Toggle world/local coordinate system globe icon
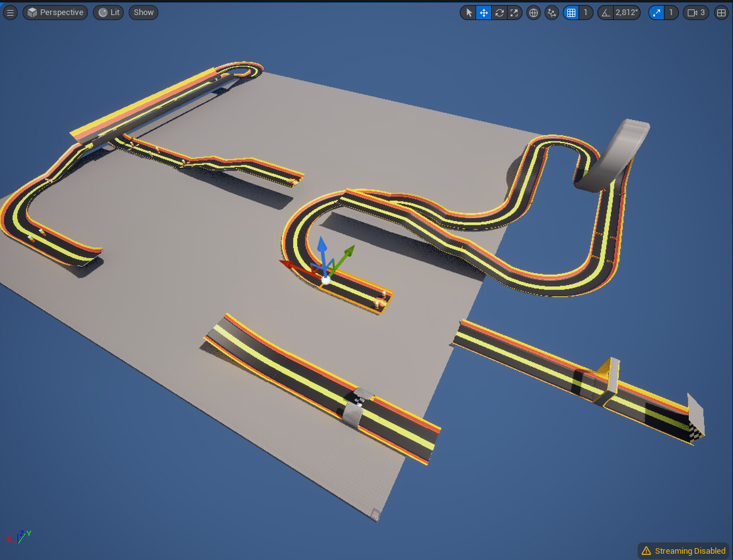 click(x=533, y=13)
